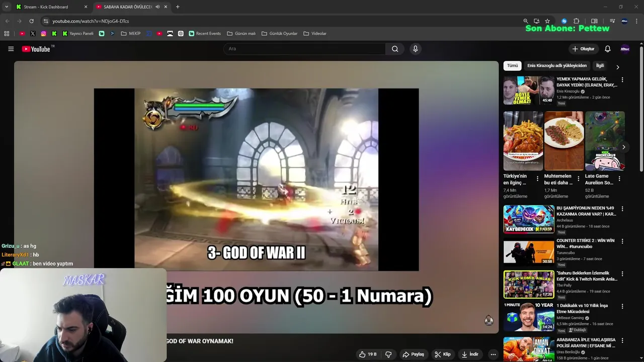The image size is (644, 362).
Task: Bookmark this page with star icon
Action: point(547,21)
